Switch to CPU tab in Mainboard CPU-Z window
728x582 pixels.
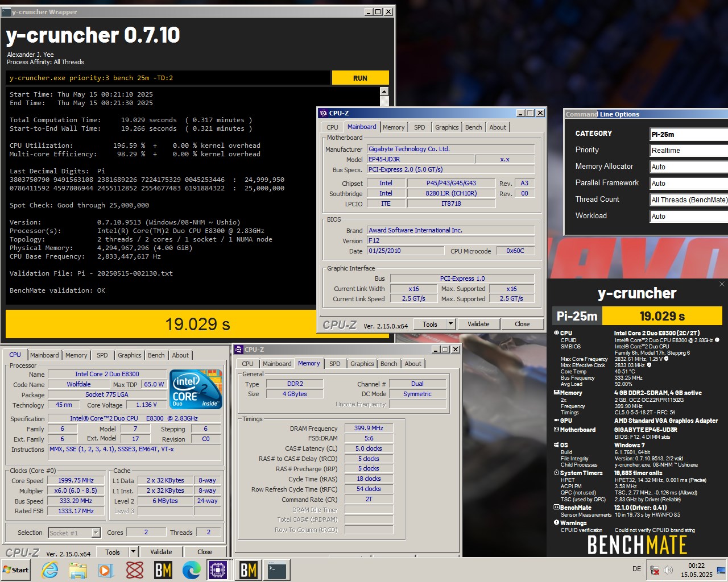point(332,127)
